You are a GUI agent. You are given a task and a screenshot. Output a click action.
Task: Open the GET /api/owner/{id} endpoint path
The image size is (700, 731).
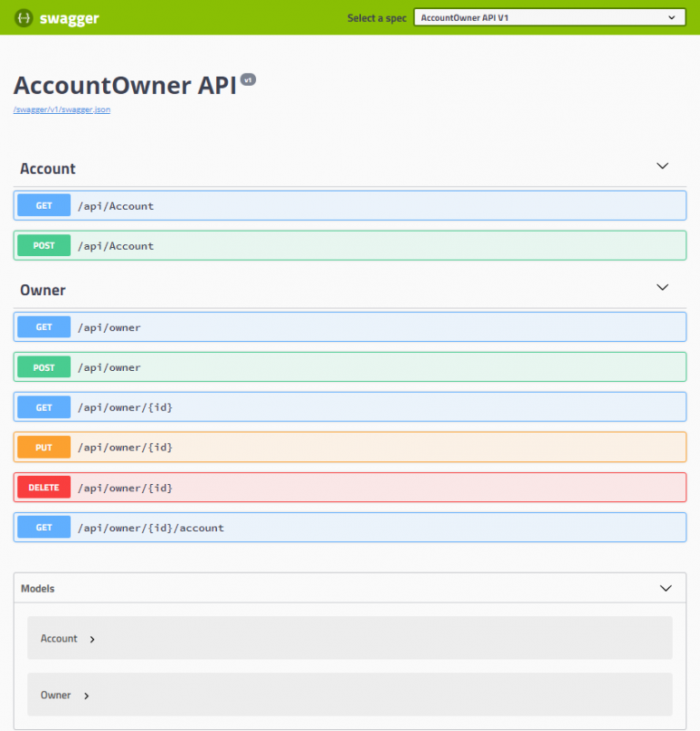pos(125,407)
